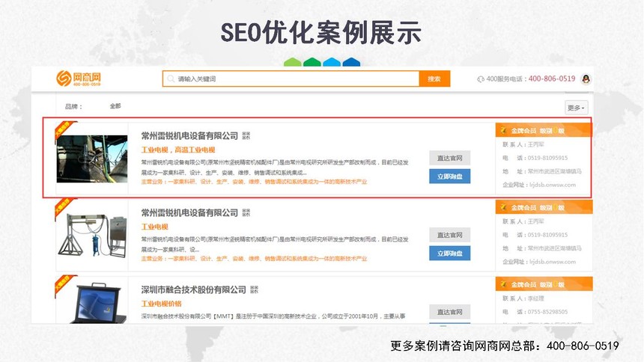Open lrjdsb.onwsw.com link in first listing
The width and height of the screenshot is (644, 362).
click(553, 185)
